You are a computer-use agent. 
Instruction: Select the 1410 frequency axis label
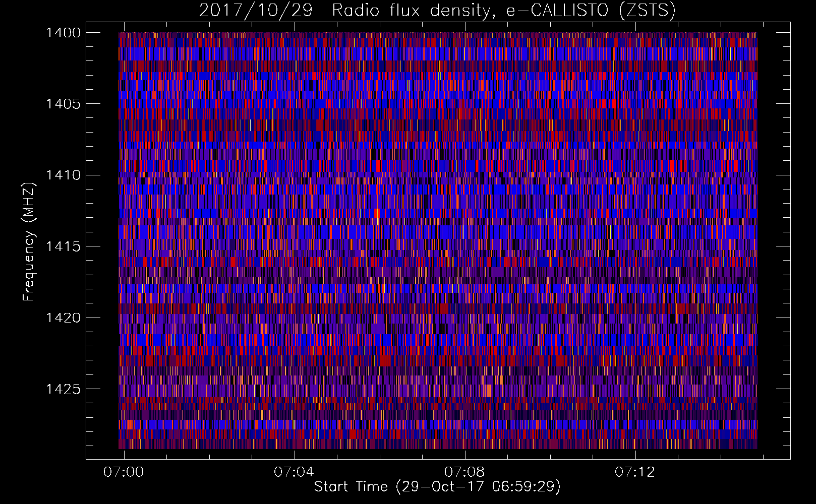[63, 175]
